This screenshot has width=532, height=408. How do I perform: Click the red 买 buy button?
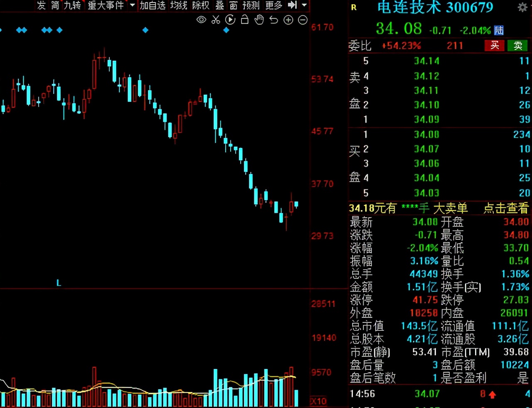click(495, 46)
